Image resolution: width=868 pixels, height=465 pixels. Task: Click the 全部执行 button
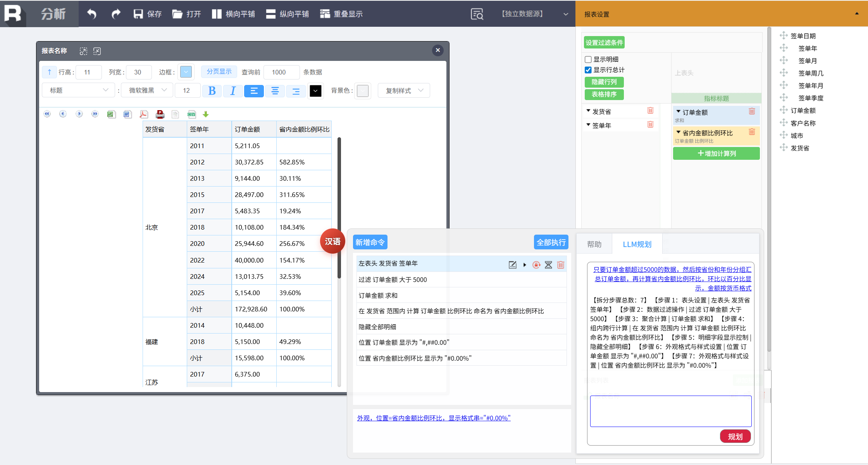tap(551, 242)
